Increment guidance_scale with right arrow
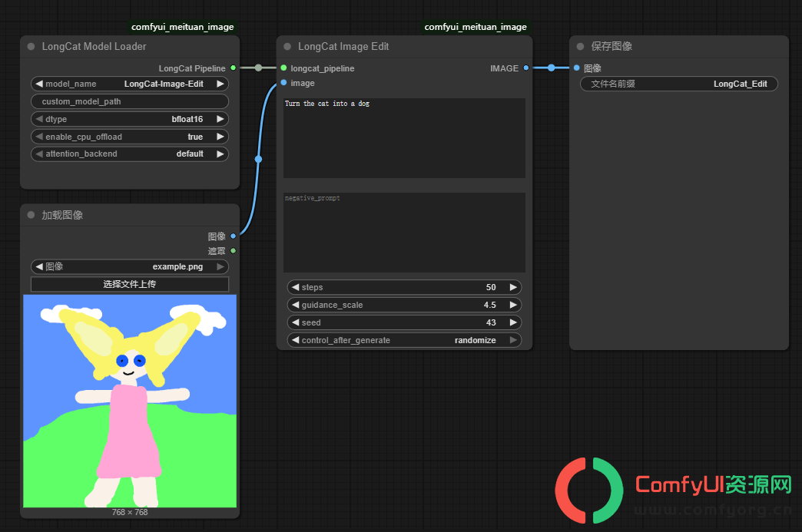The width and height of the screenshot is (802, 532). pos(513,305)
